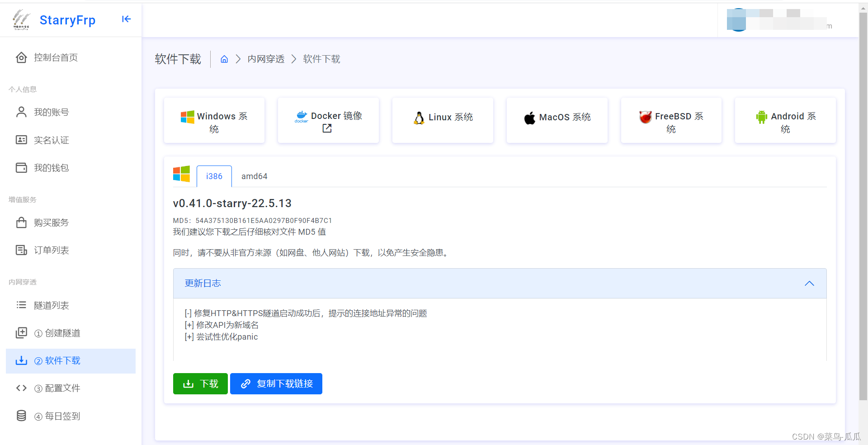Viewport: 868px width, 445px height.
Task: Select Docker 镜像 card
Action: point(328,121)
